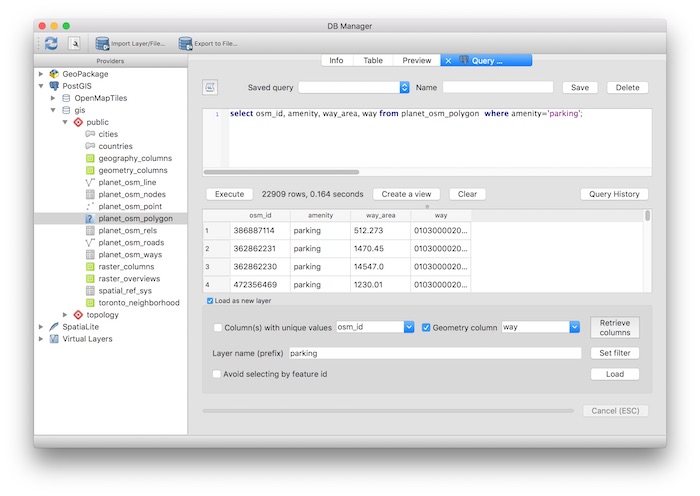Close the Query tab with X

[x=448, y=61]
